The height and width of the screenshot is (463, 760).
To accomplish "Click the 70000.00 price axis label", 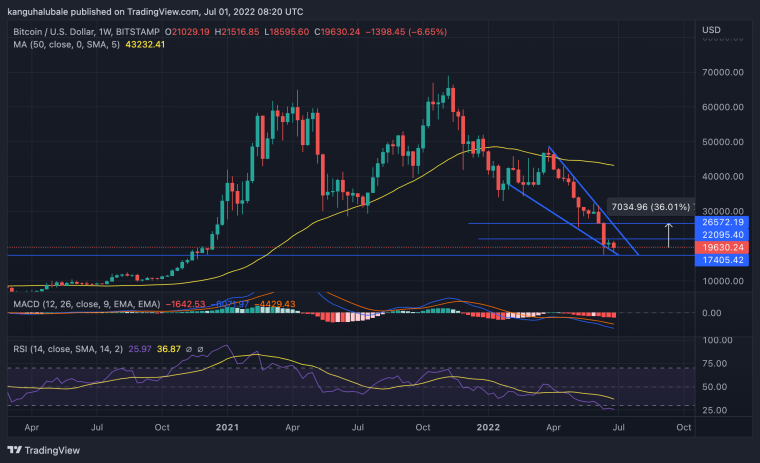I will point(723,72).
